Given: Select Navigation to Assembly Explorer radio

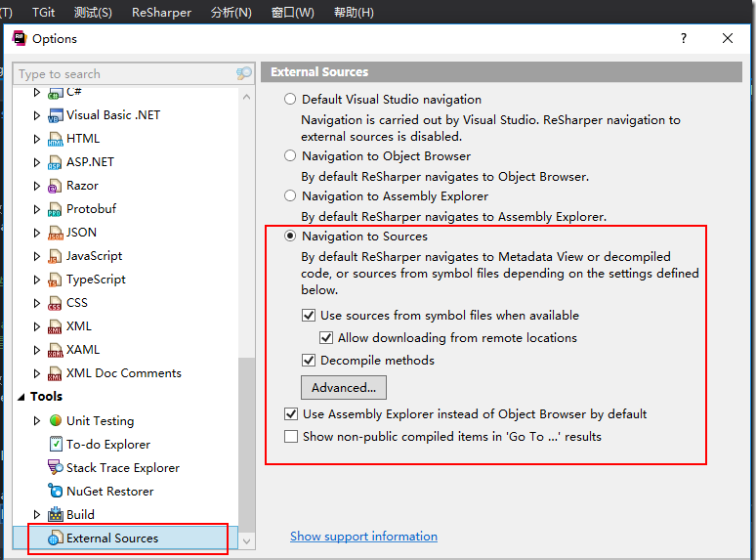Looking at the screenshot, I should coord(290,195).
